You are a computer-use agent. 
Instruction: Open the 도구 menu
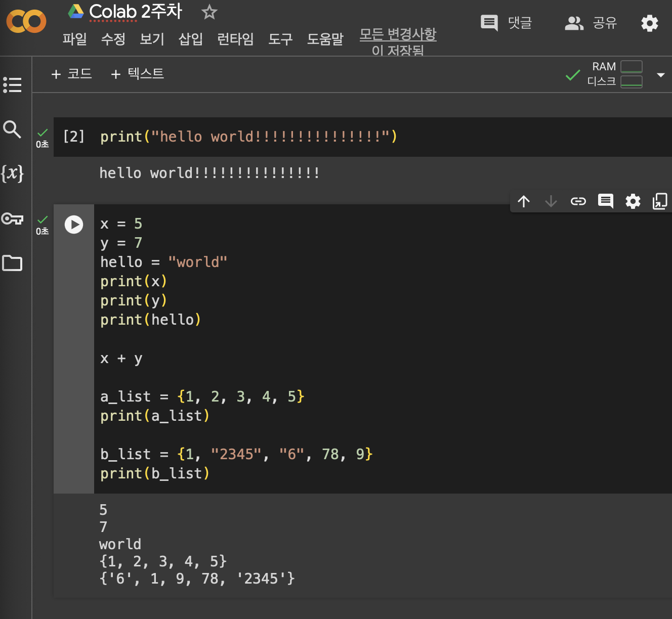280,39
